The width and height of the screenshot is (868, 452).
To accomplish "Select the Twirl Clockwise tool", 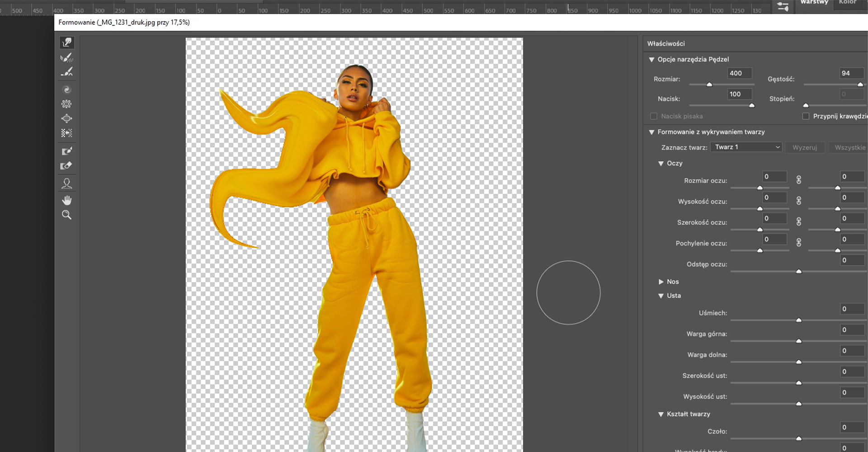I will tap(67, 89).
